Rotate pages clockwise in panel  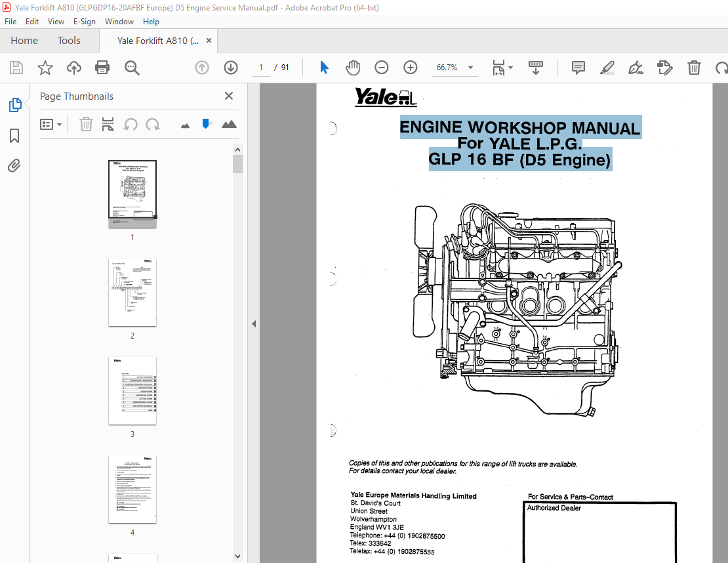(153, 125)
